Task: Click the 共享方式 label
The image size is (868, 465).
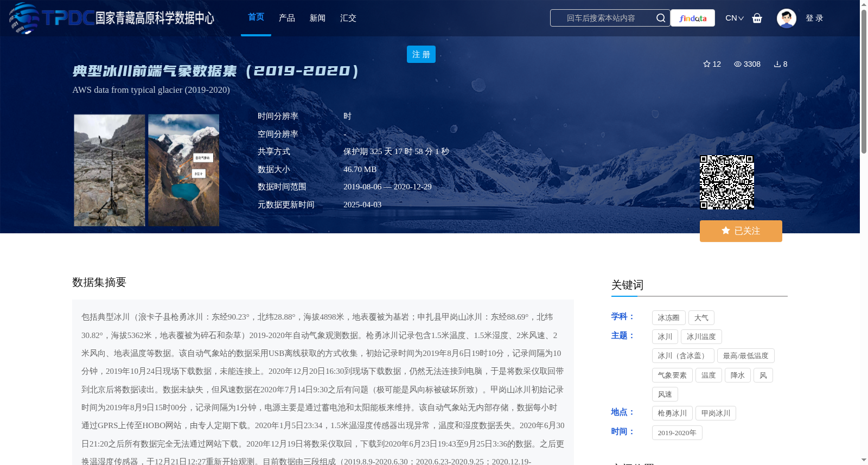Action: (x=274, y=151)
